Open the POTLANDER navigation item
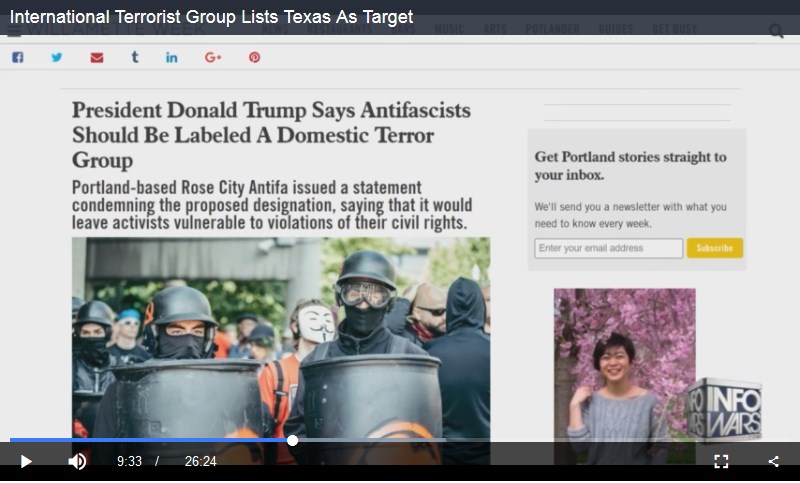Viewport: 800px width, 483px height. coord(553,29)
